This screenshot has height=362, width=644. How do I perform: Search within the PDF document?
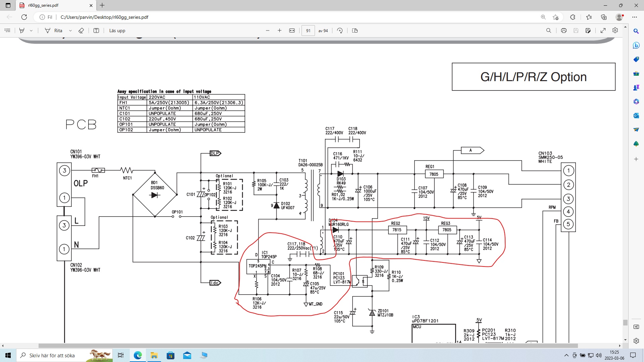(x=548, y=31)
